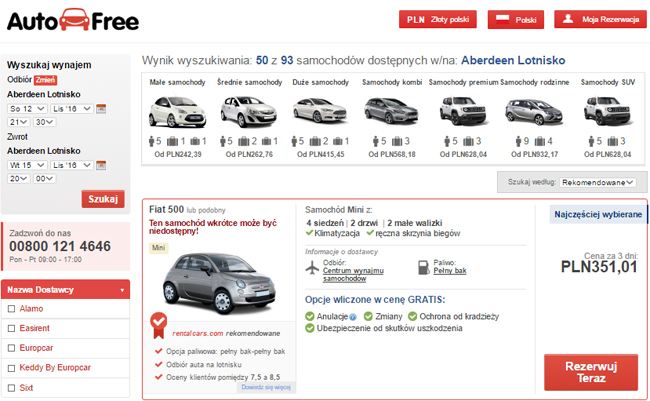The image size is (650, 401).
Task: Select the Średnie samochody car image
Action: tap(249, 111)
